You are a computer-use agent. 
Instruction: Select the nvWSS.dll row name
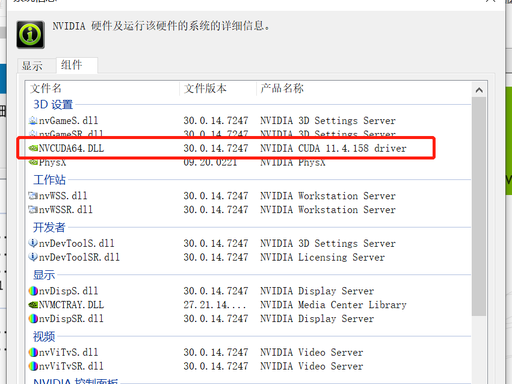pyautogui.click(x=63, y=196)
